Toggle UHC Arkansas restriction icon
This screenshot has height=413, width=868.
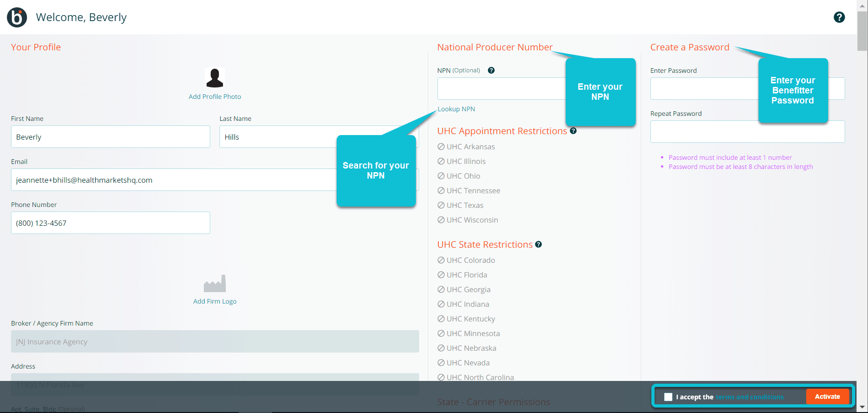(x=441, y=147)
